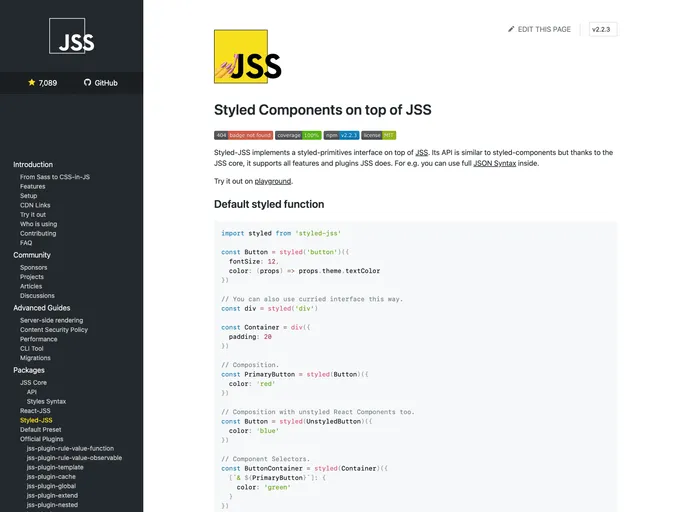
Task: Open Content Security Policy guide
Action: coord(54,330)
